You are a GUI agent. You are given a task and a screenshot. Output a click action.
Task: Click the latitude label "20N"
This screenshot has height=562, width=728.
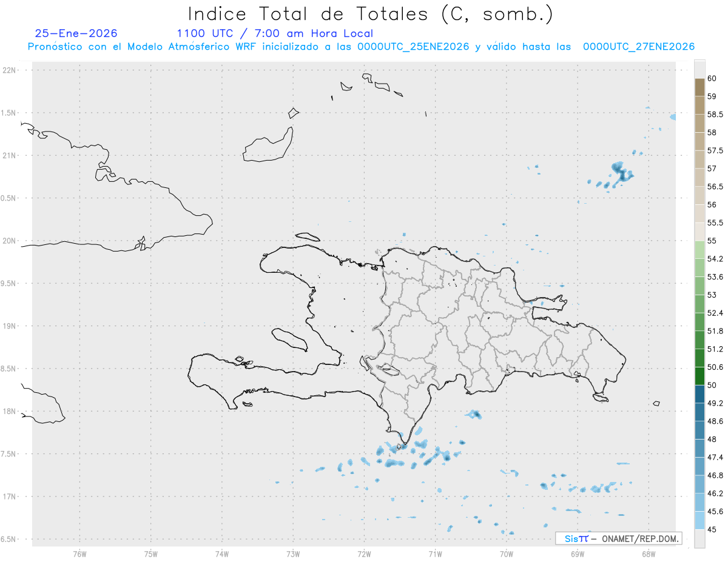click(x=9, y=241)
